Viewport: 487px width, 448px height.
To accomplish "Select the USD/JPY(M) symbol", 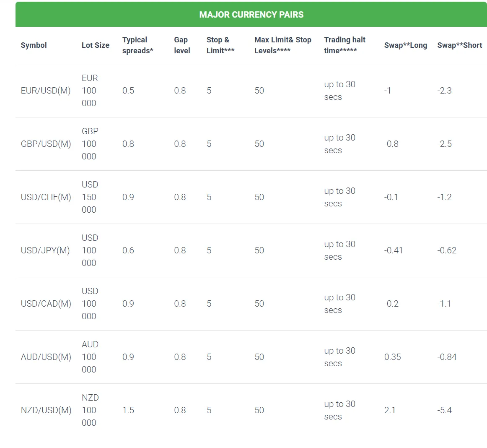I will pos(45,250).
